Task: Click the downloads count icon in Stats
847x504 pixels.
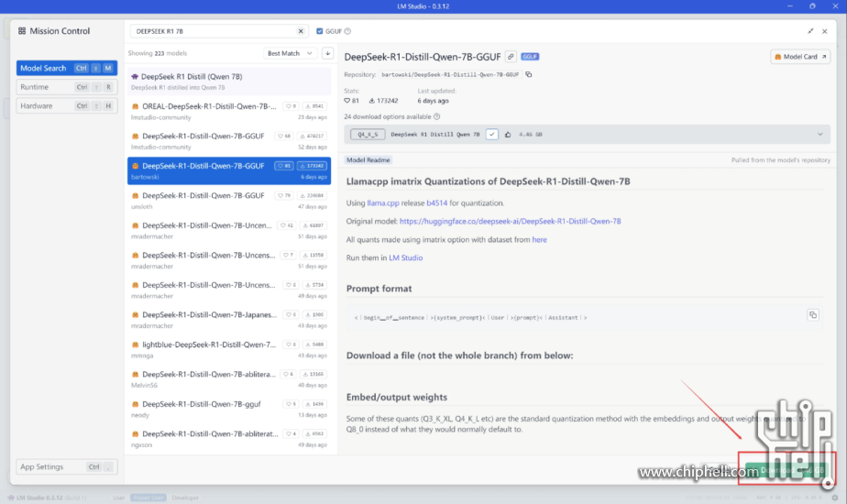Action: 371,101
